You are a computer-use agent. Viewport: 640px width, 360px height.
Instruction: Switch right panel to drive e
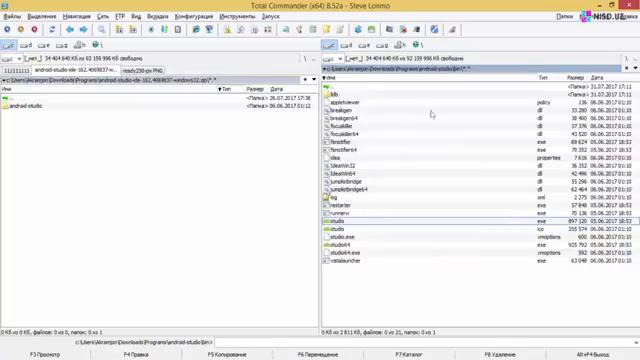[x=364, y=45]
